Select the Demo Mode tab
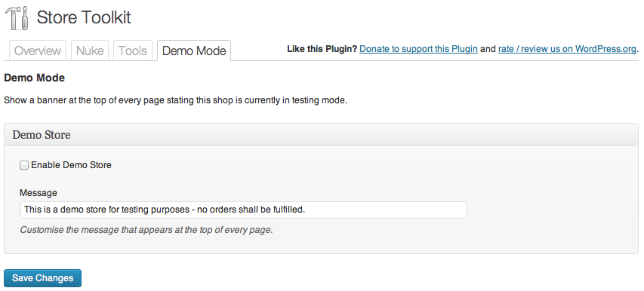Screen dimensions: 644x291 click(194, 51)
